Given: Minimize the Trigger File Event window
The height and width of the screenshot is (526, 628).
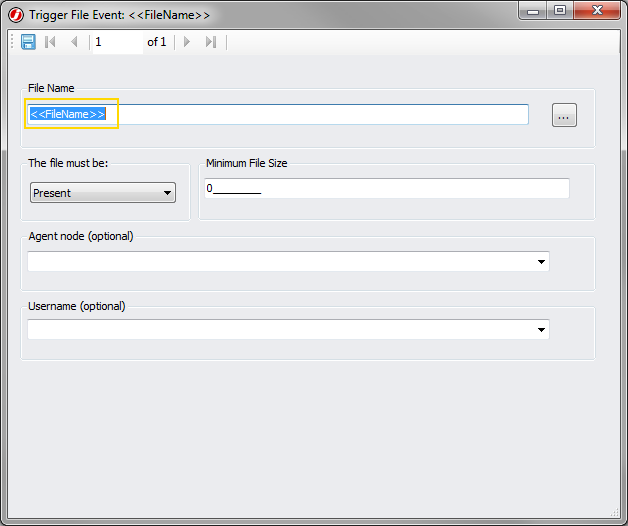Looking at the screenshot, I should tap(533, 11).
